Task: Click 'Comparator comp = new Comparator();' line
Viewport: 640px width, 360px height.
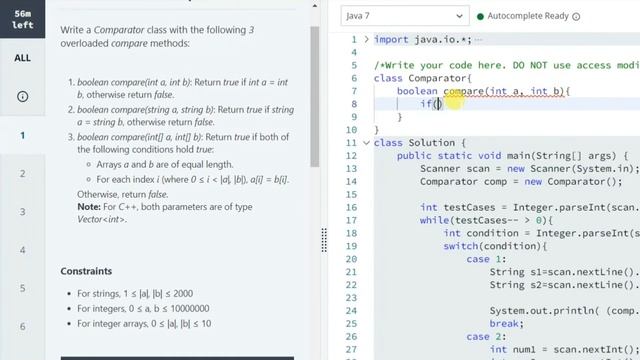Action: pos(521,182)
